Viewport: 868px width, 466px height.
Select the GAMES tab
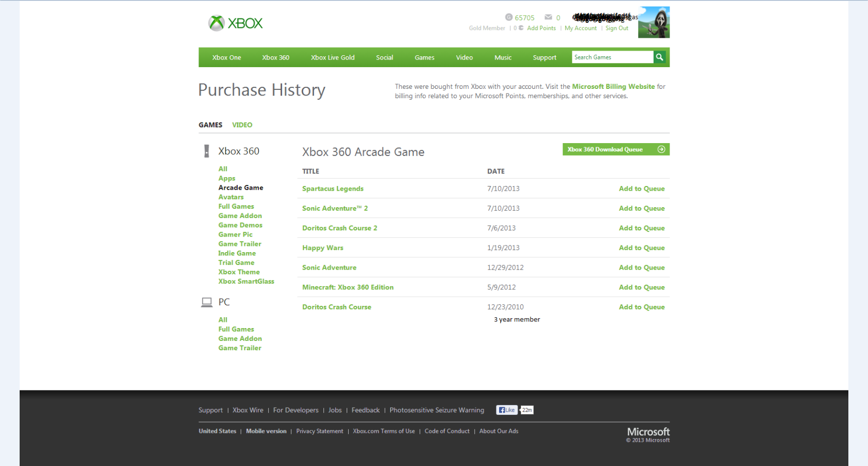point(210,125)
